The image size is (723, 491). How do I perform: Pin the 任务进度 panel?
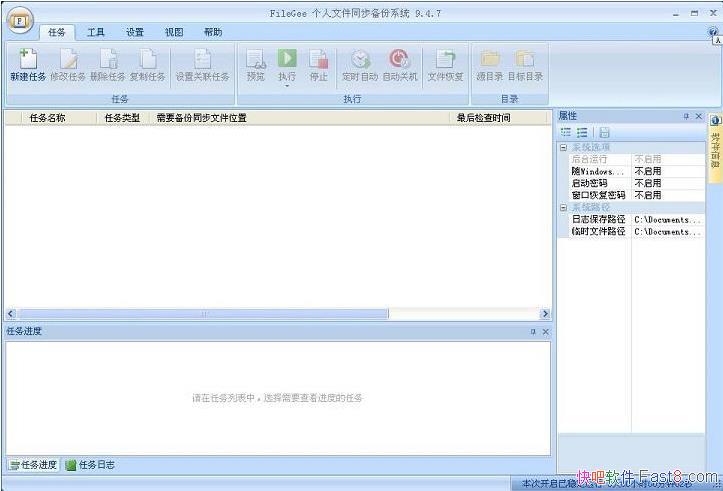tap(533, 331)
